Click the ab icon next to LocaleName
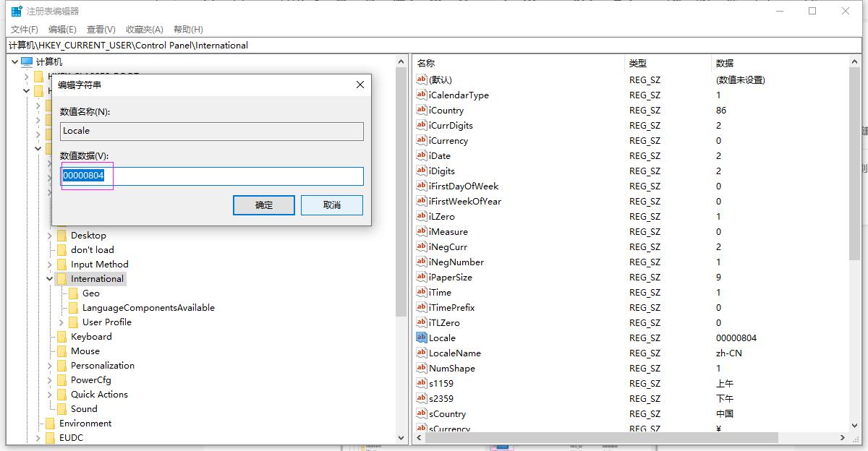The height and width of the screenshot is (451, 868). 421,353
